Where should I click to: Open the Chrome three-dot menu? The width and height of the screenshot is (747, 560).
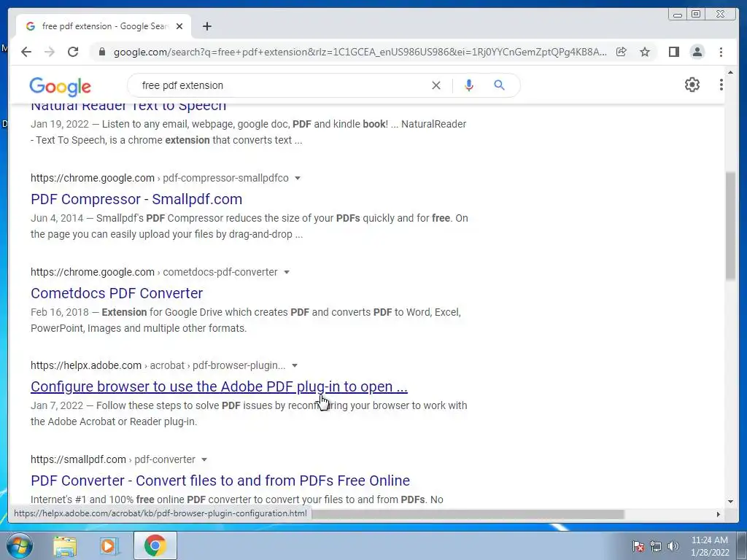(x=721, y=52)
